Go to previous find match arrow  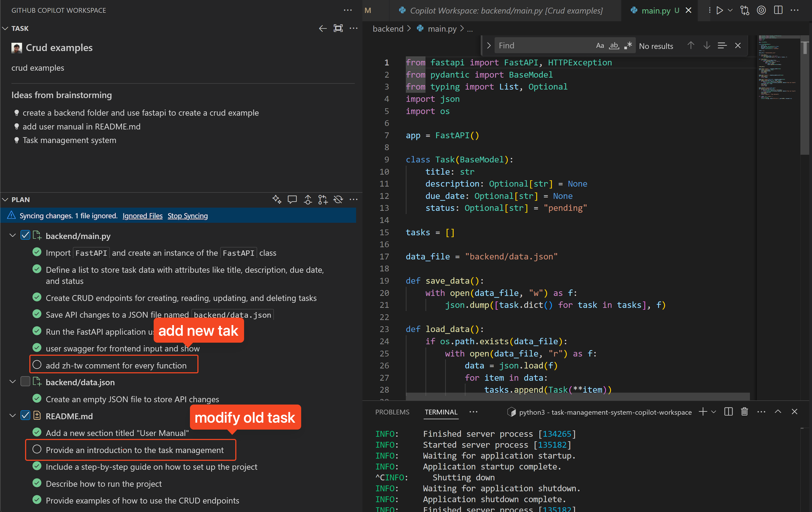(691, 46)
